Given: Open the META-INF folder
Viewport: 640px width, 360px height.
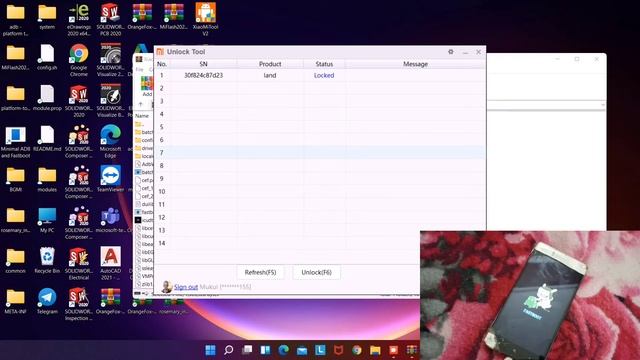Looking at the screenshot, I should click(16, 301).
